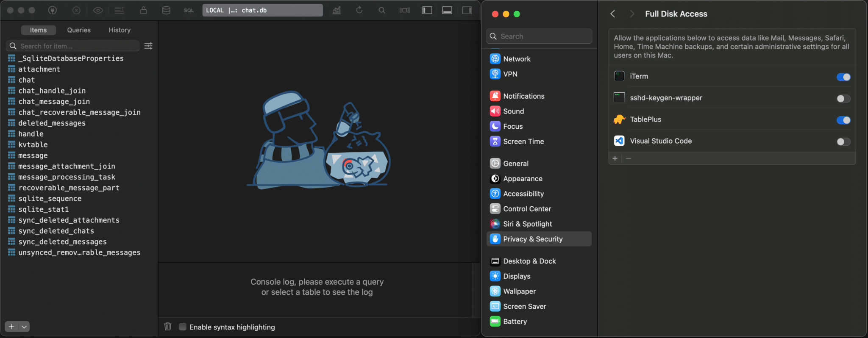
Task: Open the SQL query editor
Action: [189, 10]
